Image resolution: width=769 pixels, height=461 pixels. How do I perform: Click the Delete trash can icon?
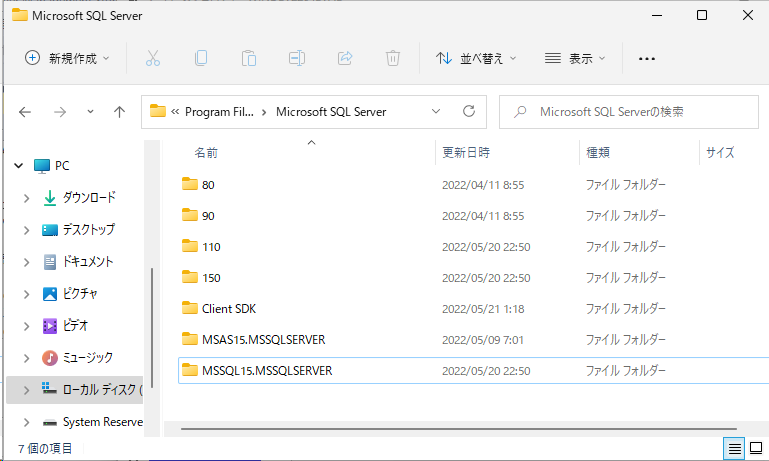pos(393,58)
